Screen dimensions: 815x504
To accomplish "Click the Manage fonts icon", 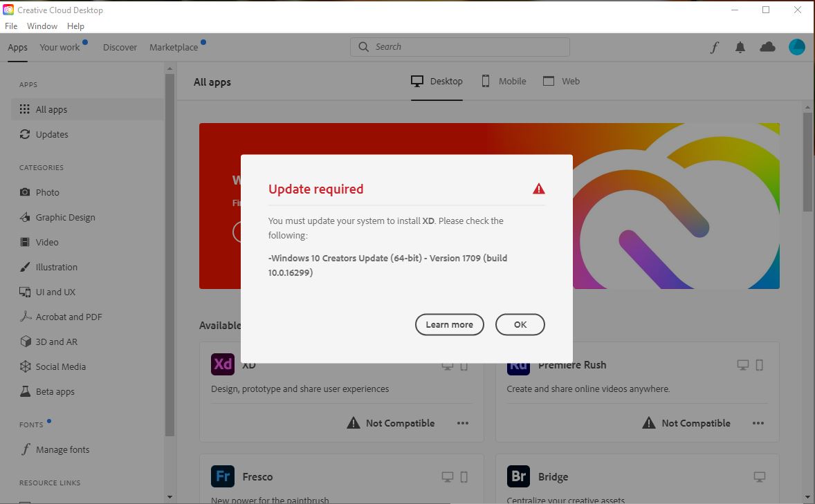I will tap(26, 449).
